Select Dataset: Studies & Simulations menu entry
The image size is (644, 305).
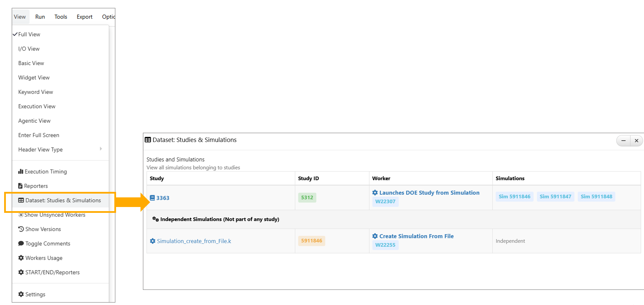(63, 200)
